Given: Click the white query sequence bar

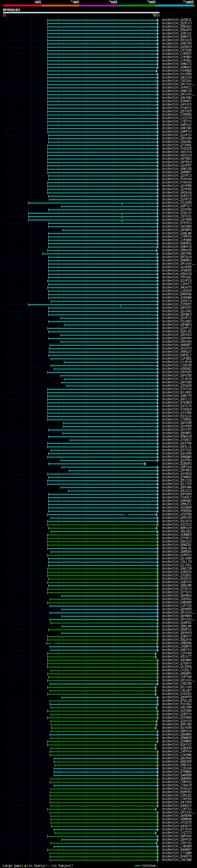Looking at the screenshot, I should [81, 12].
